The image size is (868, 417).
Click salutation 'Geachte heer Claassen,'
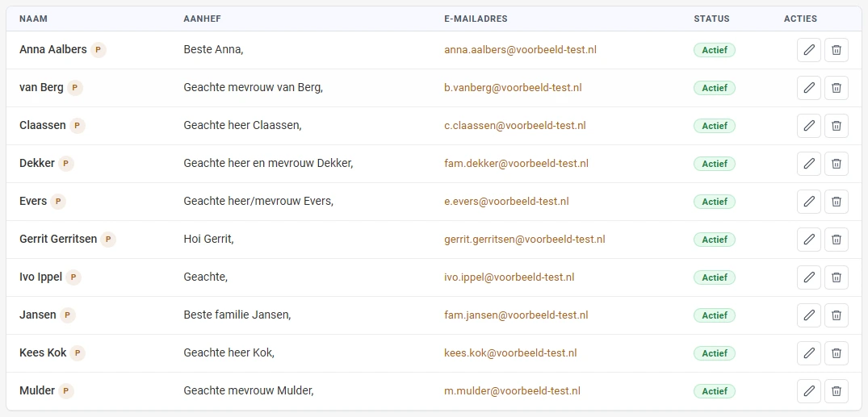coord(242,126)
